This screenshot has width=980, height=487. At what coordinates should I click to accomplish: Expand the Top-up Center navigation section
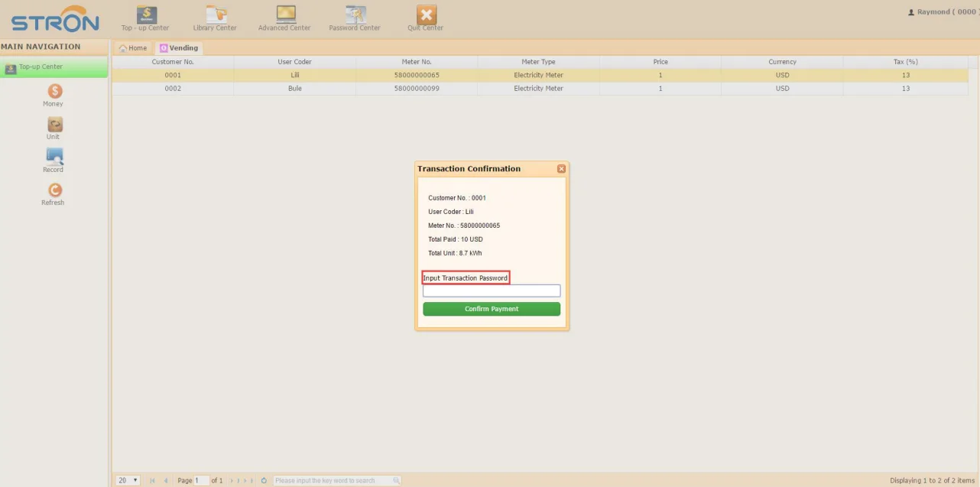tap(54, 67)
